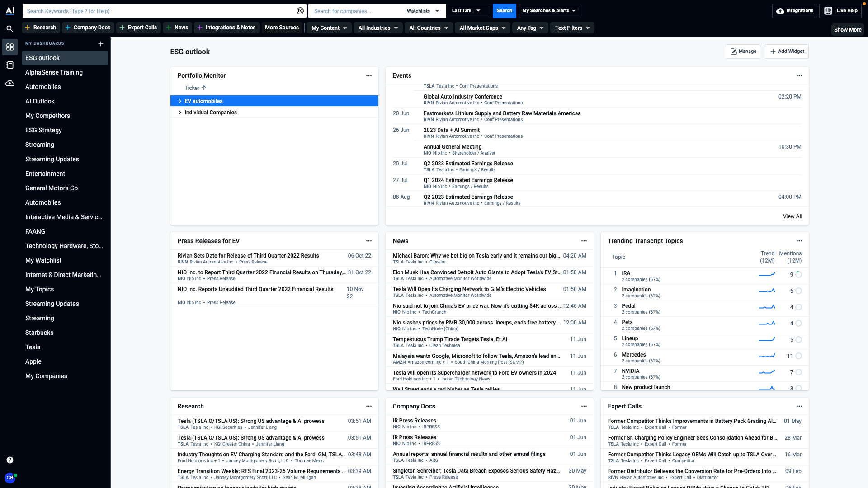Screen dimensions: 868x488
Task: Open the Any Tag dropdown
Action: tap(530, 28)
